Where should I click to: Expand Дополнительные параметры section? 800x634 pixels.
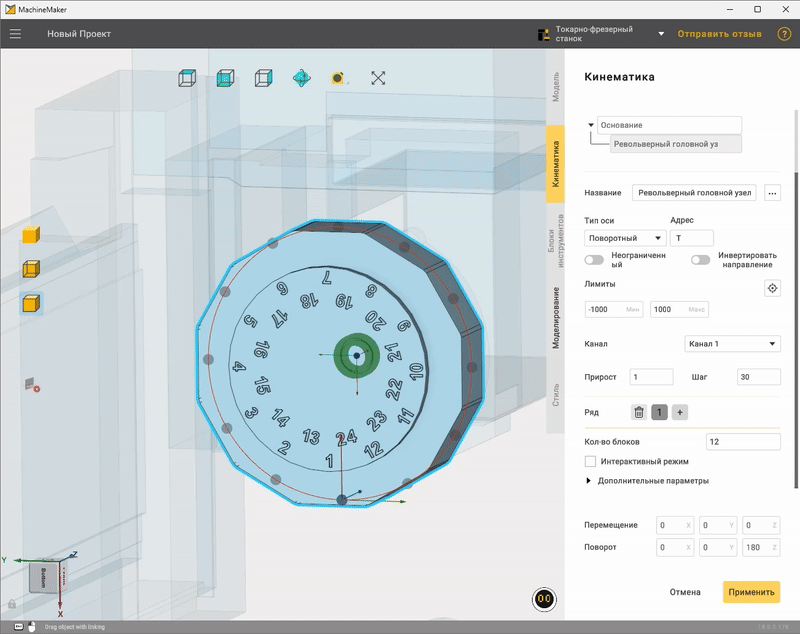647,480
